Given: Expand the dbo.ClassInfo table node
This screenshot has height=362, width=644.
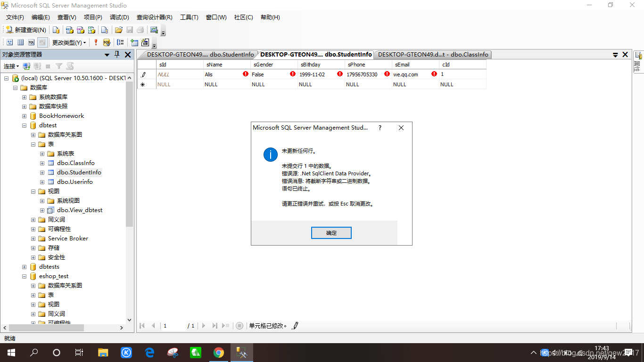Looking at the screenshot, I should [x=42, y=163].
